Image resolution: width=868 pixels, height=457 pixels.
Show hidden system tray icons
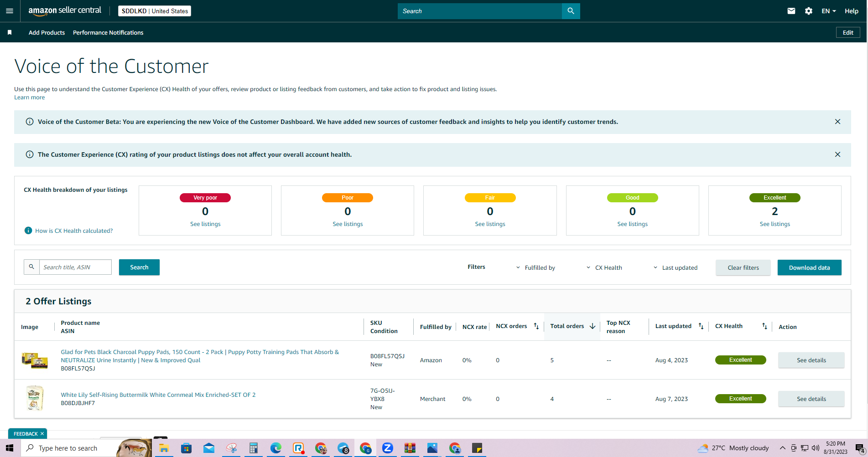[x=782, y=448]
